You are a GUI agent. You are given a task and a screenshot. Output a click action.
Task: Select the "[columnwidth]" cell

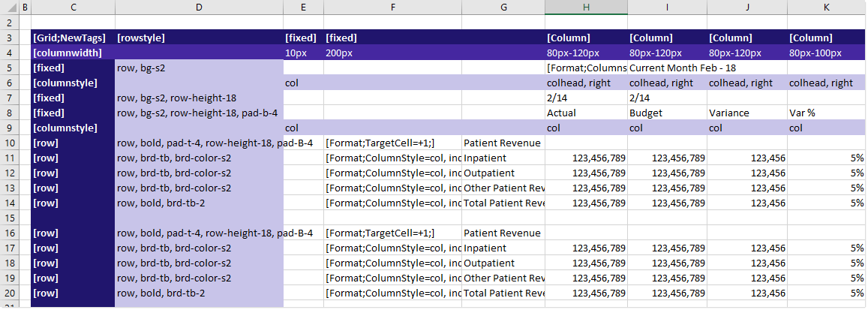(73, 53)
